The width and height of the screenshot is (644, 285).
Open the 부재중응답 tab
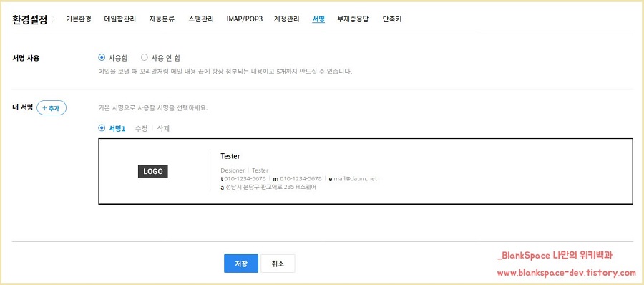pos(353,19)
